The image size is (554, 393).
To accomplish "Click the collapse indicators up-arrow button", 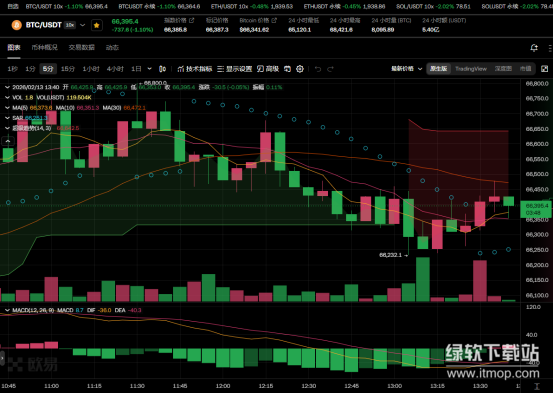I will tap(8, 141).
